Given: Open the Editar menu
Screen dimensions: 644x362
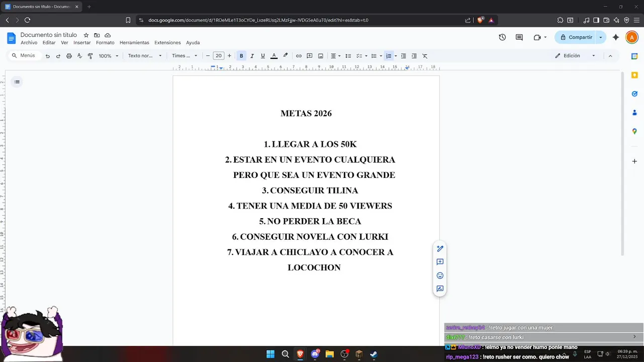Looking at the screenshot, I should [x=49, y=43].
